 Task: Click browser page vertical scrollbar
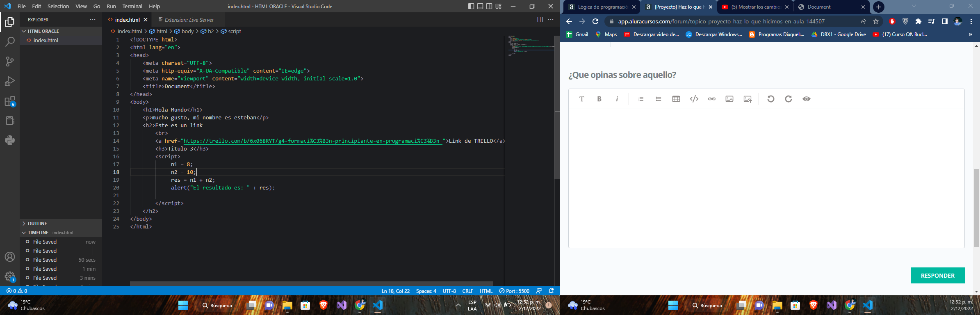click(976, 208)
